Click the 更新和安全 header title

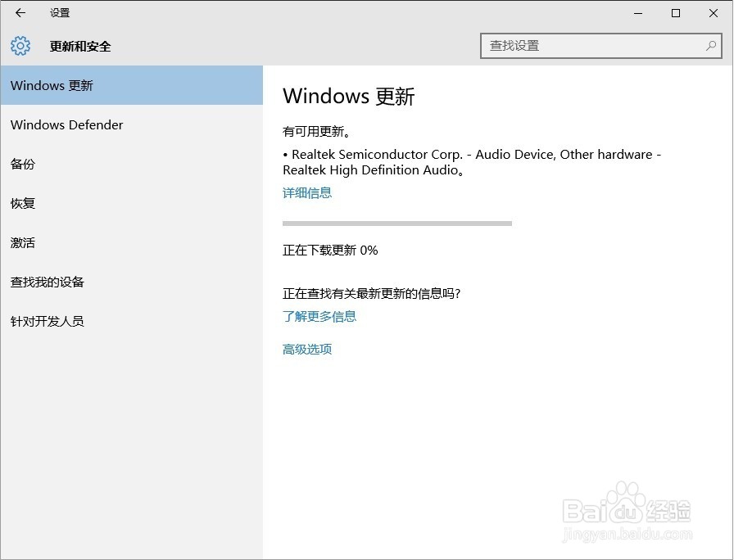[x=80, y=47]
